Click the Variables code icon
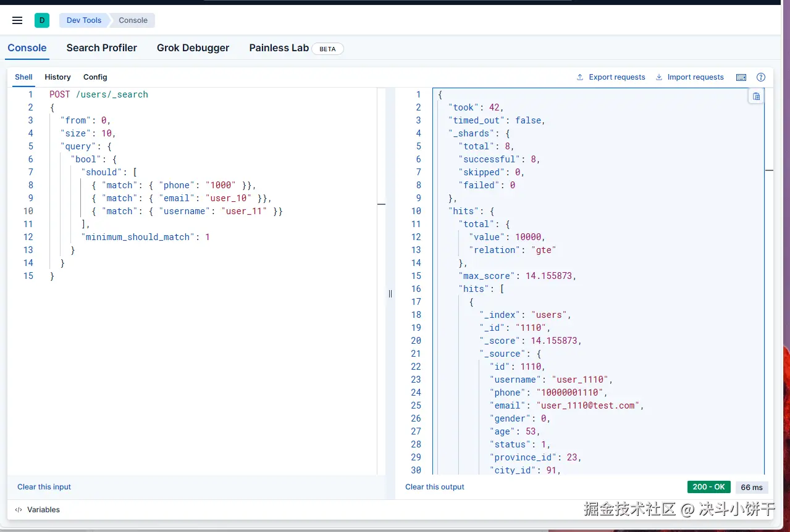Screen dimensions: 790x532 pos(19,510)
